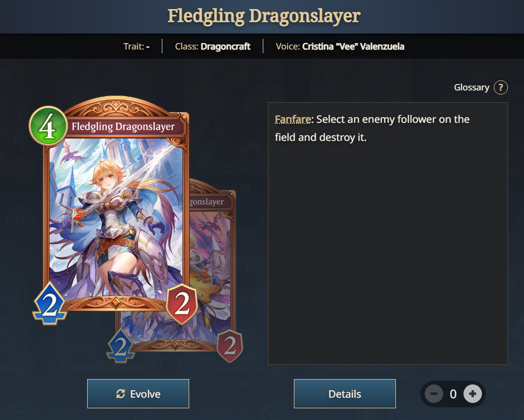Click the minus icon to remove card
The width and height of the screenshot is (524, 420).
(434, 393)
